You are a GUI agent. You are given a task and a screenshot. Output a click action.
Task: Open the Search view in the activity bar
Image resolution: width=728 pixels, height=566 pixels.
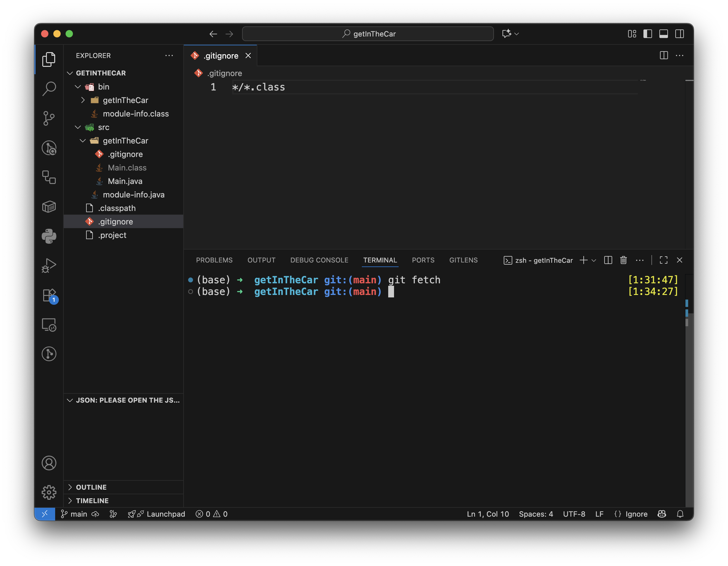[49, 89]
